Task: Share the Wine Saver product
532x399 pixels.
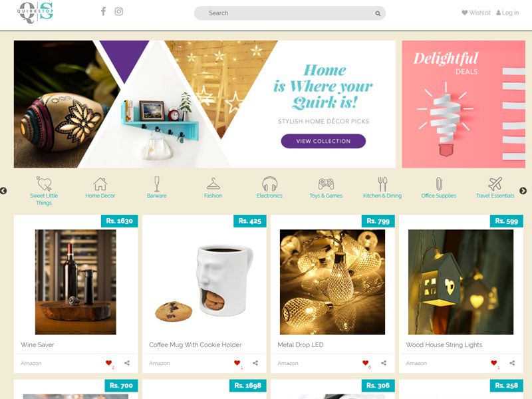Action: pyautogui.click(x=127, y=363)
